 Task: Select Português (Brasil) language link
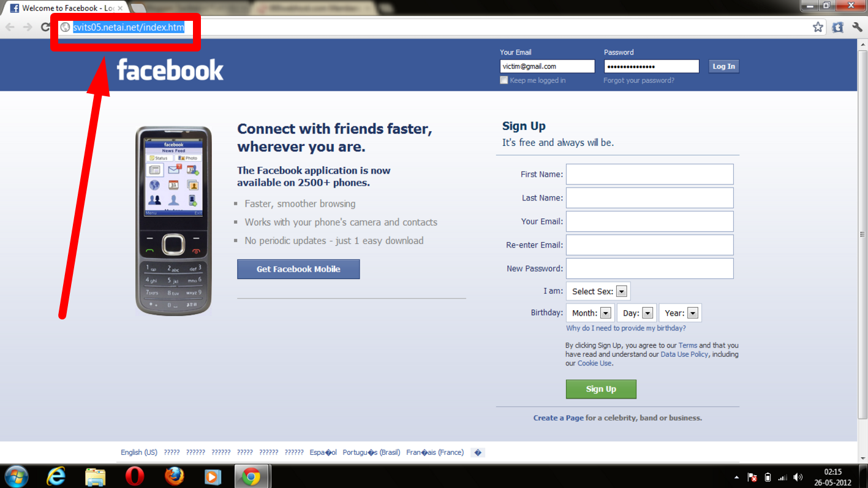(x=371, y=452)
